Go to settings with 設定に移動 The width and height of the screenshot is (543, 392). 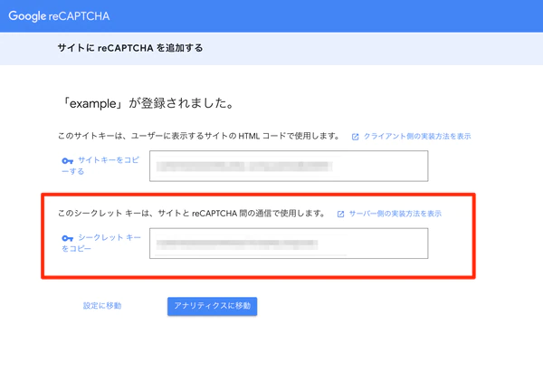pos(102,305)
